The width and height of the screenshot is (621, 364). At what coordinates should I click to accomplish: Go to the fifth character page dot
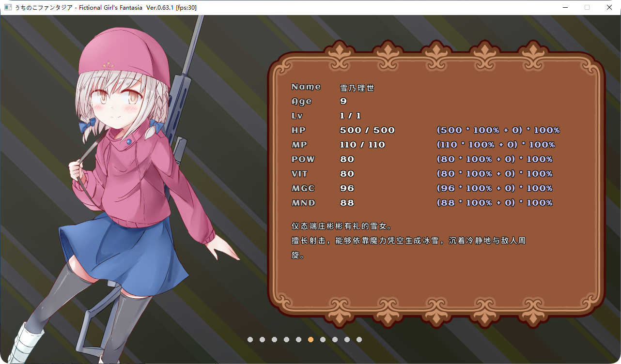pyautogui.click(x=298, y=340)
